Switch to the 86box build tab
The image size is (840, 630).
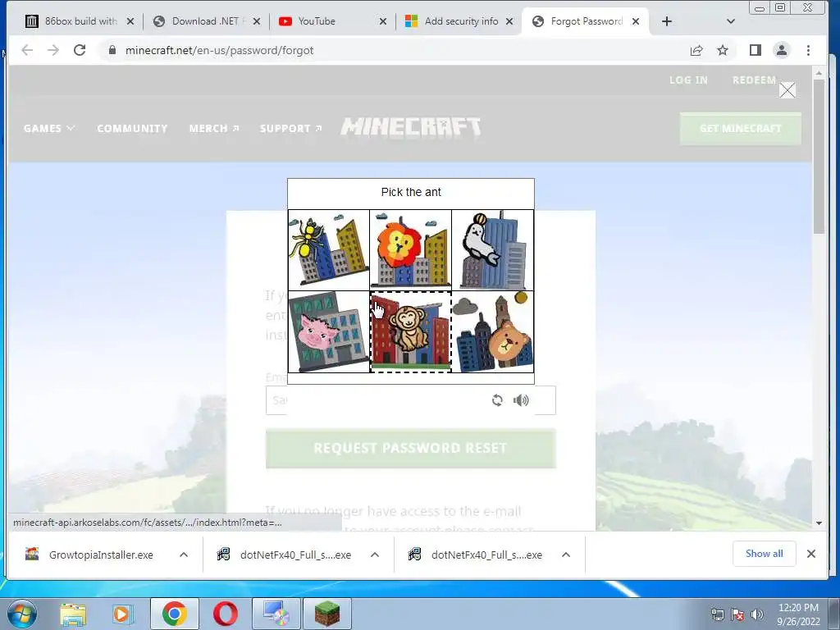tap(80, 21)
